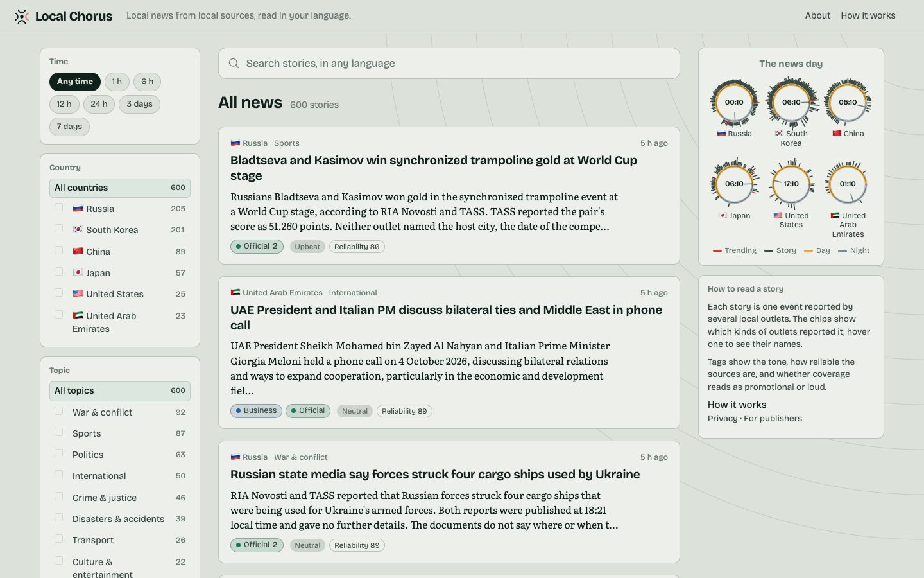Open the United States 17:10 clock dial
924x578 pixels.
tap(791, 184)
